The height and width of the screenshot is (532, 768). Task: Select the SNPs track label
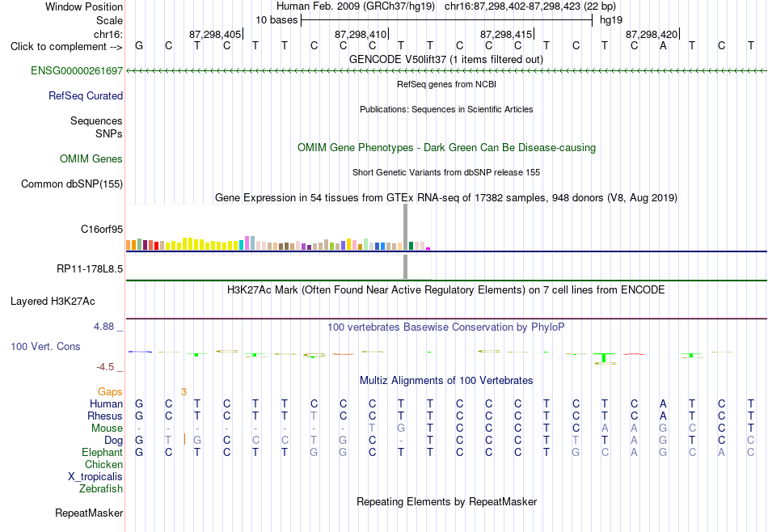tap(109, 133)
